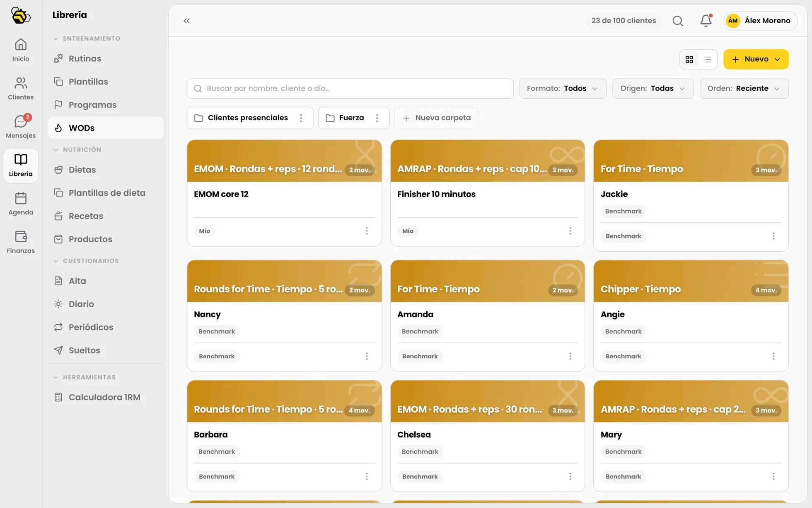812x508 pixels.
Task: Click the bee logo icon
Action: (21, 16)
